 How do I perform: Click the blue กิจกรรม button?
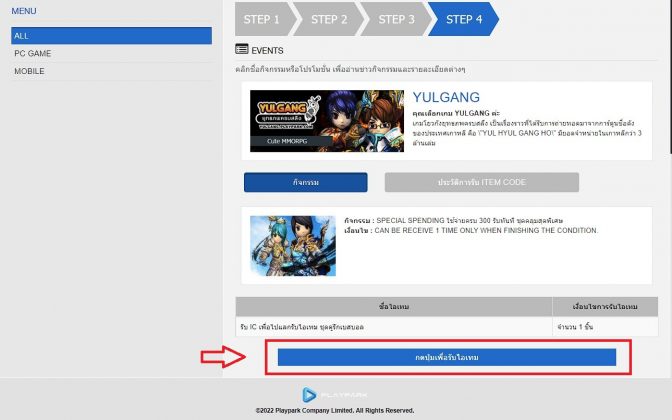coord(306,183)
